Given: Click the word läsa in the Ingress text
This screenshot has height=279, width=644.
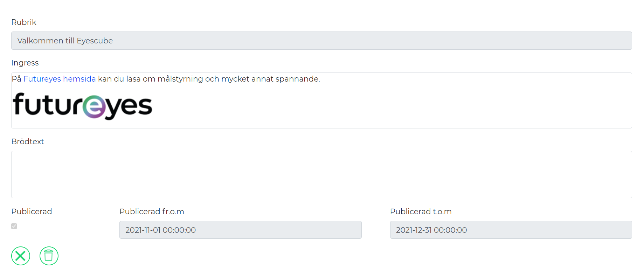Looking at the screenshot, I should click(x=133, y=79).
